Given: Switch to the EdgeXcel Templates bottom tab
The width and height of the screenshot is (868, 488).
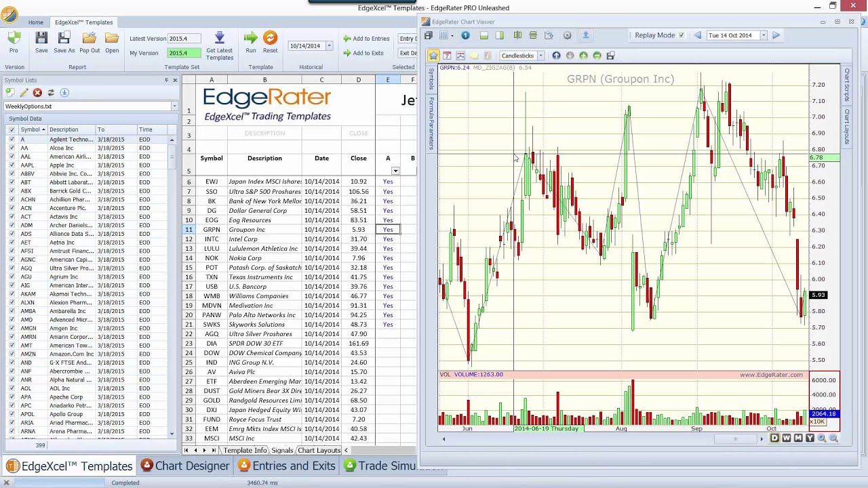Looking at the screenshot, I should [70, 466].
